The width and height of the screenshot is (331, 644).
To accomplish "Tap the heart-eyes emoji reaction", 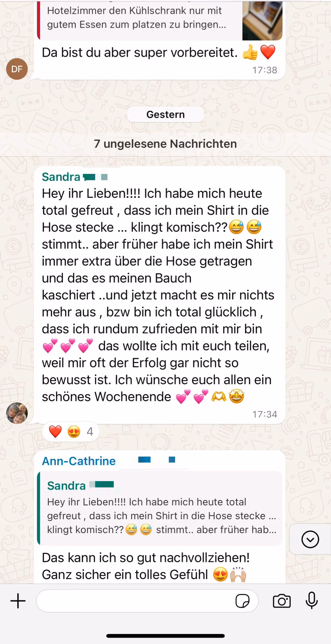I will point(74,431).
